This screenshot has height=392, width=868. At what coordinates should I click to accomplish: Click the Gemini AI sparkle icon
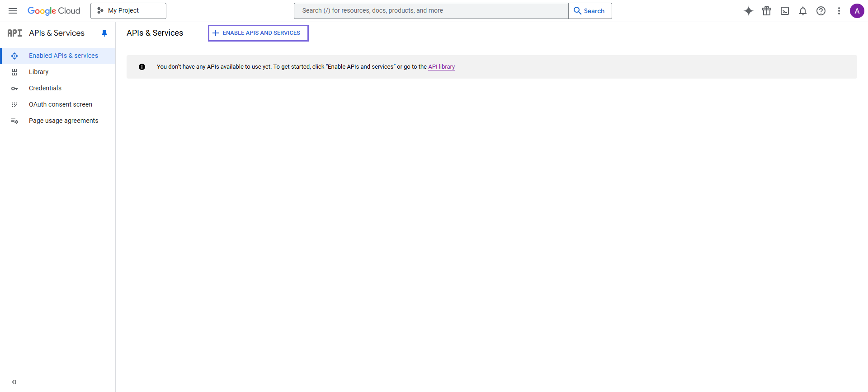point(749,11)
